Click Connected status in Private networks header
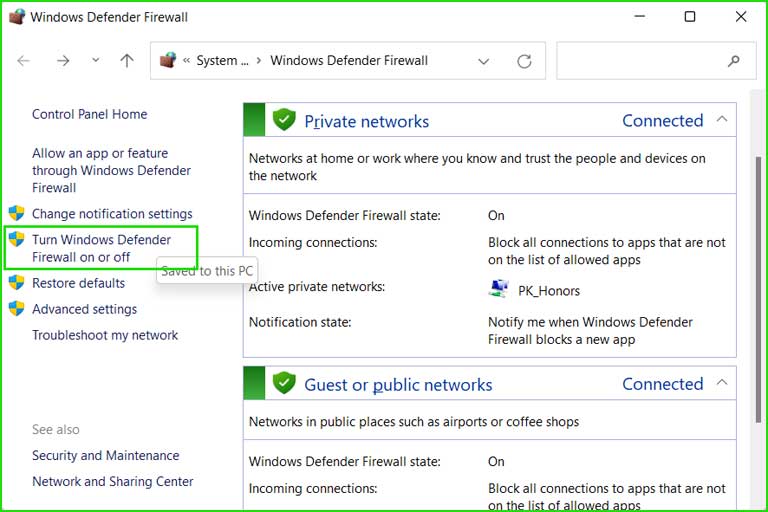 click(x=662, y=121)
